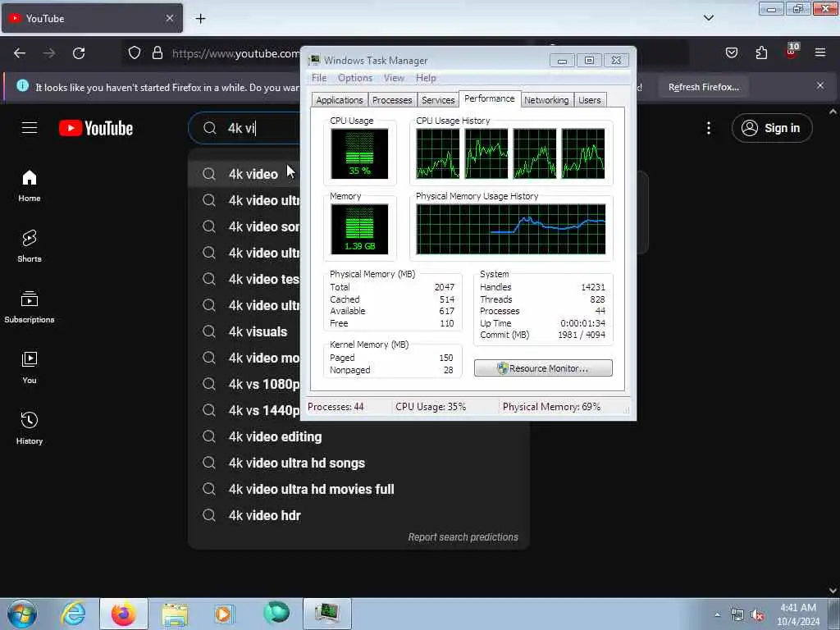Image resolution: width=840 pixels, height=630 pixels.
Task: Open the You section in sidebar
Action: 30,367
